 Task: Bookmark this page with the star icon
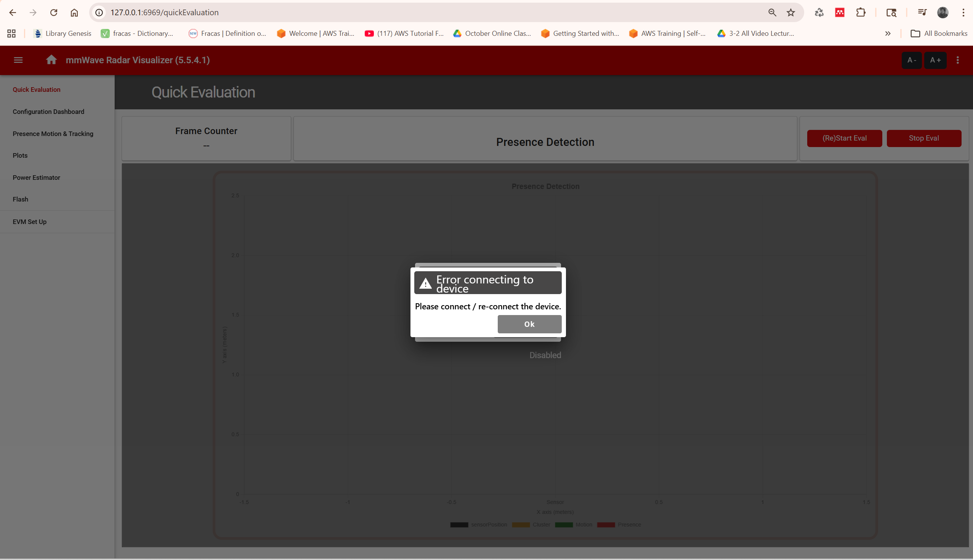click(x=791, y=12)
